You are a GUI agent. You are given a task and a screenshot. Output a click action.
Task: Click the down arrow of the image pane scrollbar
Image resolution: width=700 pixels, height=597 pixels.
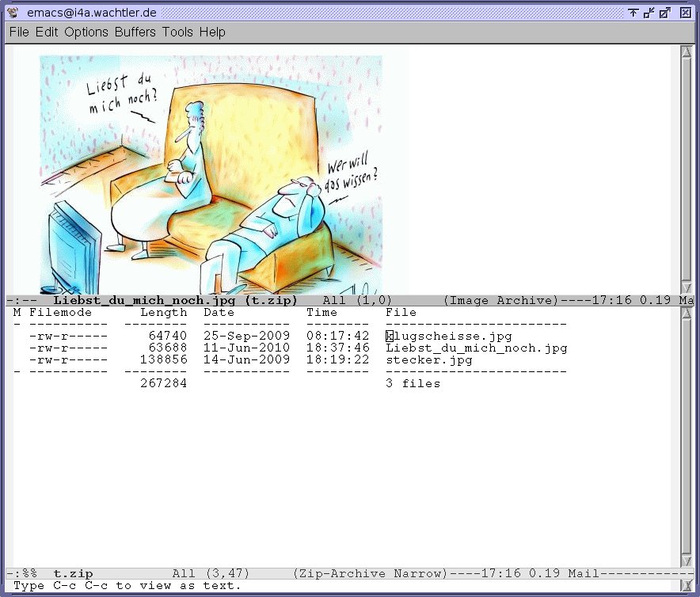[x=687, y=287]
